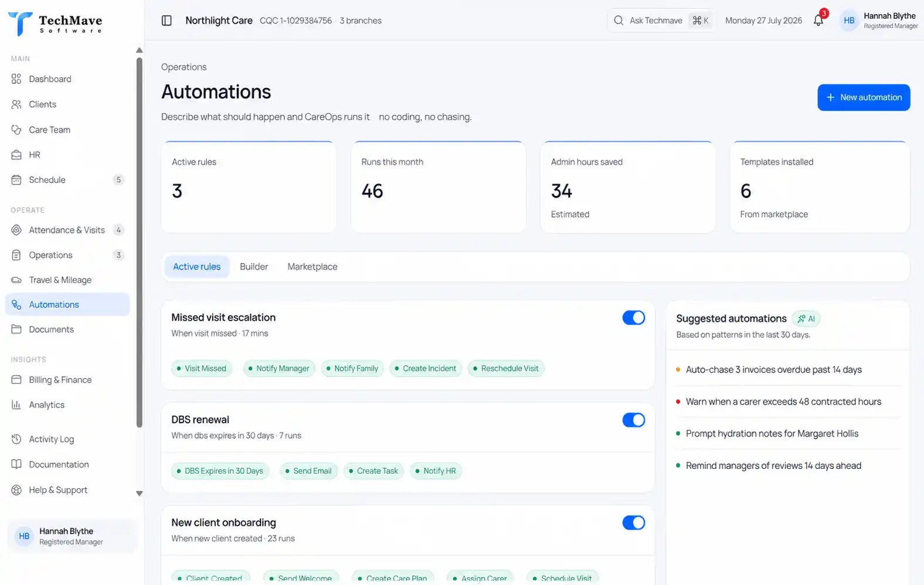Click the Send Email step chip

[308, 471]
